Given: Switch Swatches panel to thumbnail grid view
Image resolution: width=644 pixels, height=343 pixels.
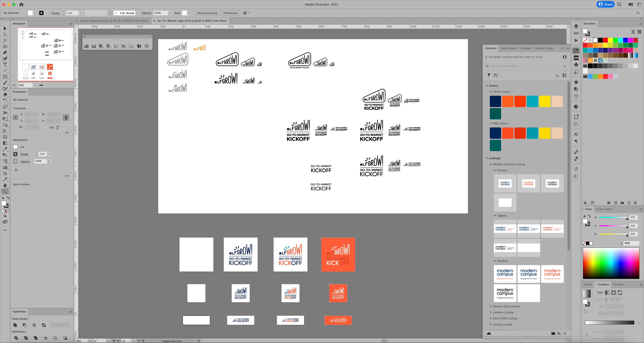Looking at the screenshot, I should coord(639,32).
